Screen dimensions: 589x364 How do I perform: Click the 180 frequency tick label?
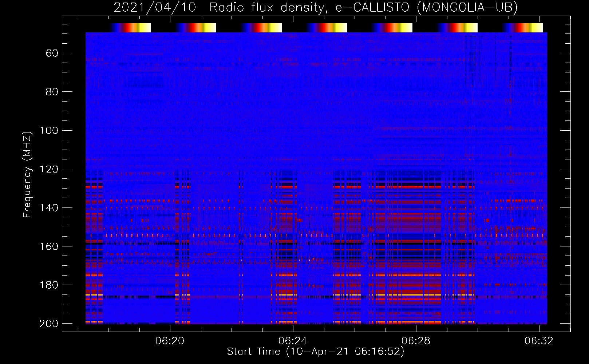coord(49,285)
